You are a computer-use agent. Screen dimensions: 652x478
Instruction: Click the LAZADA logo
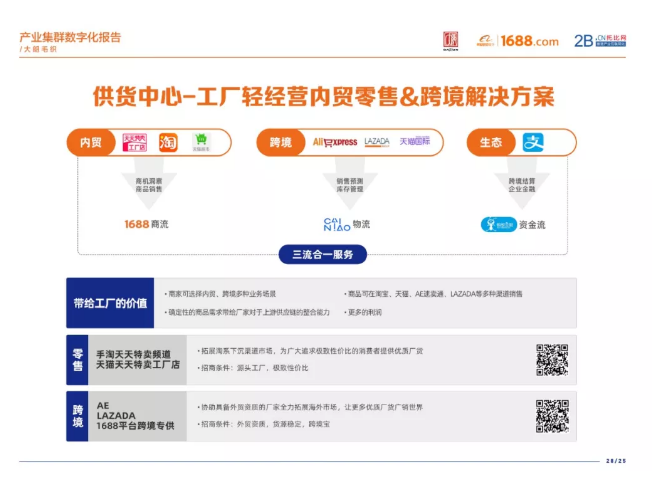tap(377, 142)
